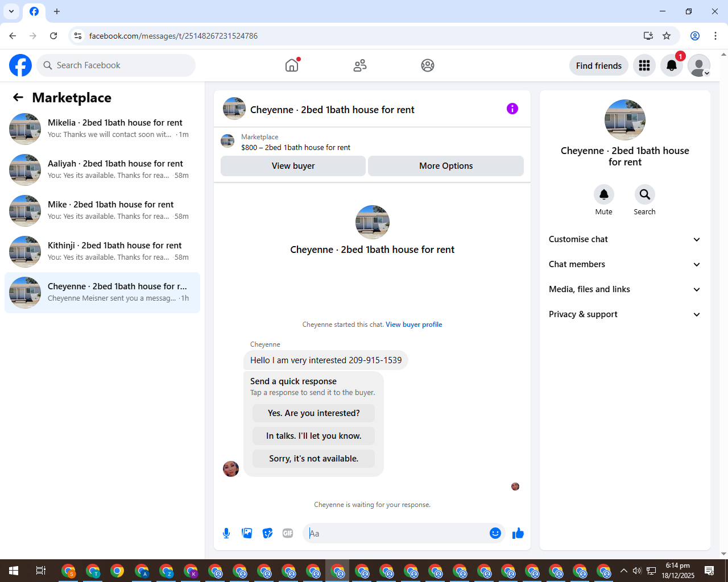Open the Groups icon in top navigation
This screenshot has width=728, height=582.
coord(428,65)
